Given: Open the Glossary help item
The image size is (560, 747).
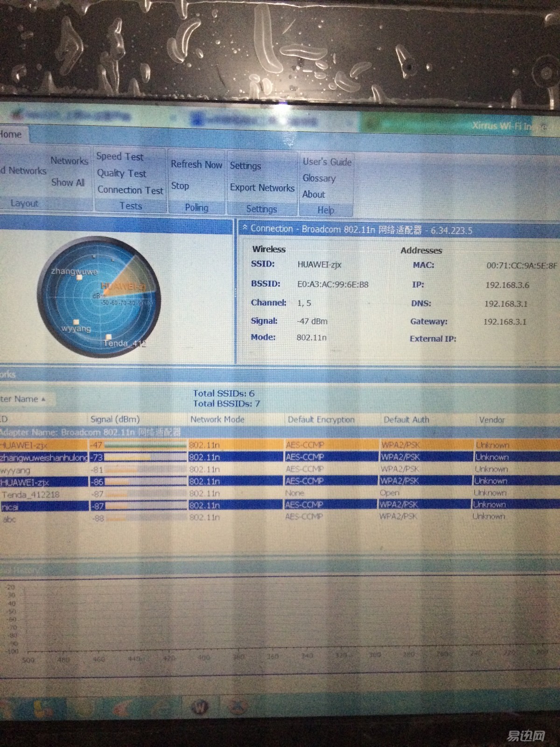Looking at the screenshot, I should click(x=319, y=178).
